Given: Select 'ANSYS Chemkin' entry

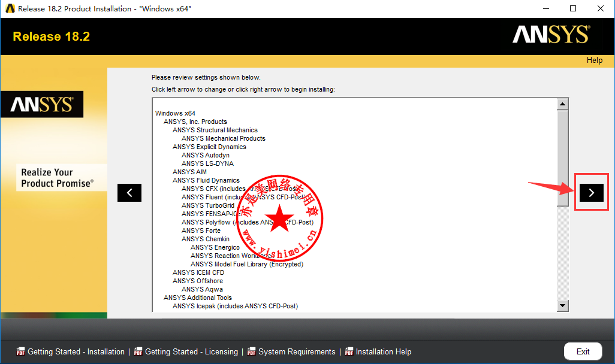Looking at the screenshot, I should [206, 239].
